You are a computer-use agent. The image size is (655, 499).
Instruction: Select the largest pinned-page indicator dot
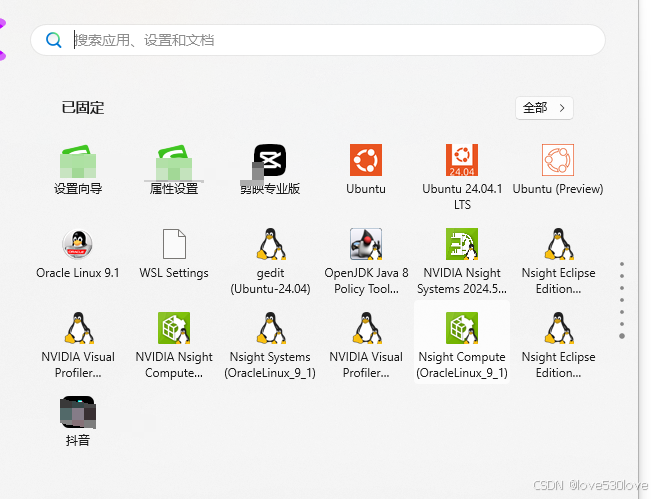tap(622, 336)
